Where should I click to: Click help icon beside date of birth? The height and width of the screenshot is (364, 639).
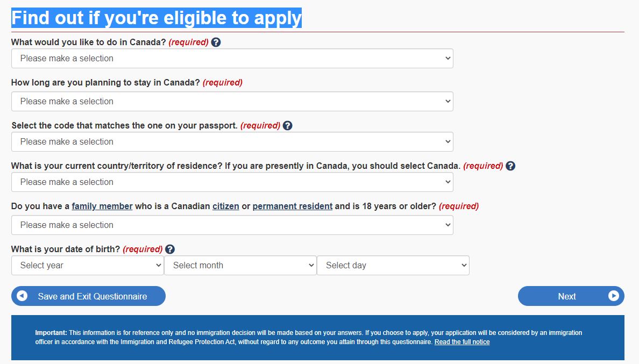tap(170, 249)
